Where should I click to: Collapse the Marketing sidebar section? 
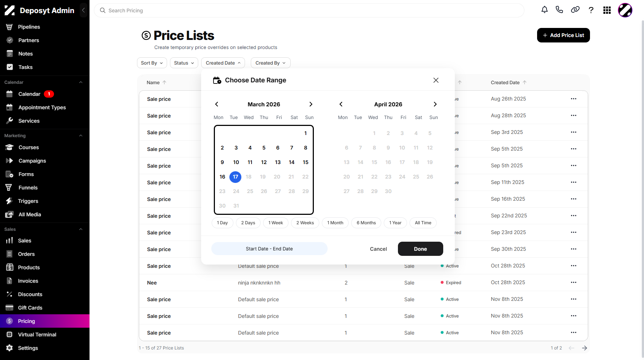81,136
